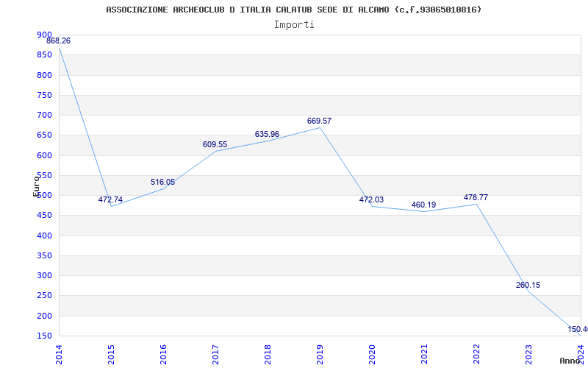This screenshot has width=588, height=368.
Task: Select the chart title with c.f.93065010816
Action: click(293, 10)
